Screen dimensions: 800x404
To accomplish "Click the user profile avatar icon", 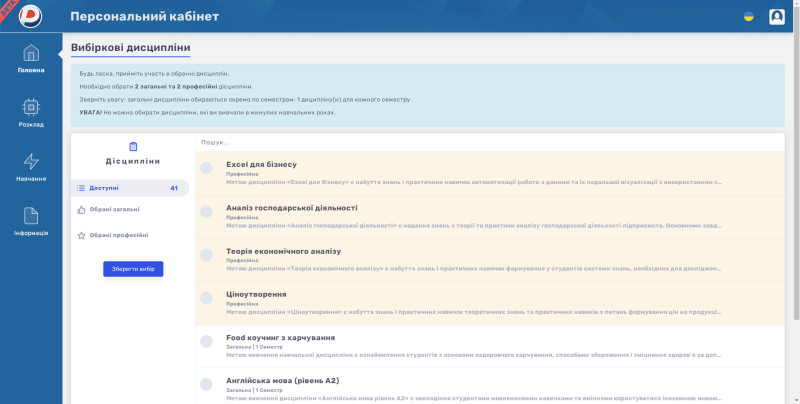I will (x=777, y=17).
